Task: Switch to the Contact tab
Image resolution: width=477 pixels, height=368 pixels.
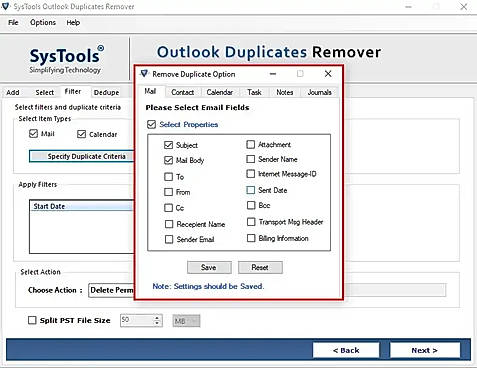Action: point(183,92)
